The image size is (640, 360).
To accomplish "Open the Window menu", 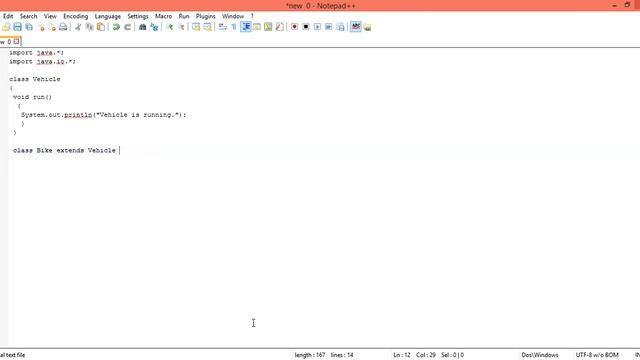I will point(233,16).
